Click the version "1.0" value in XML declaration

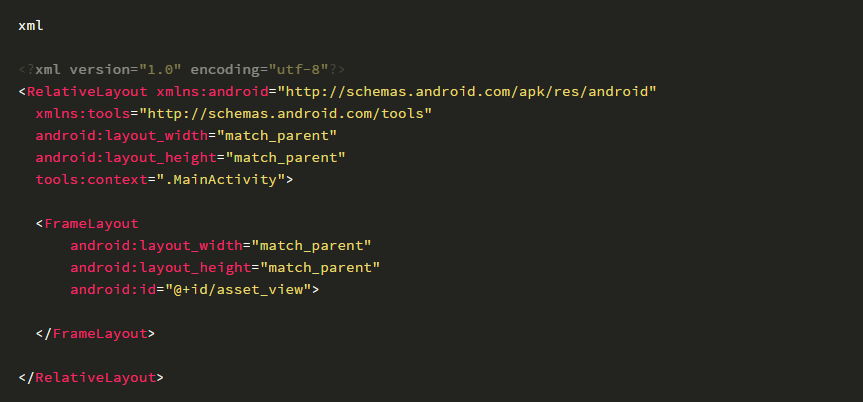160,70
